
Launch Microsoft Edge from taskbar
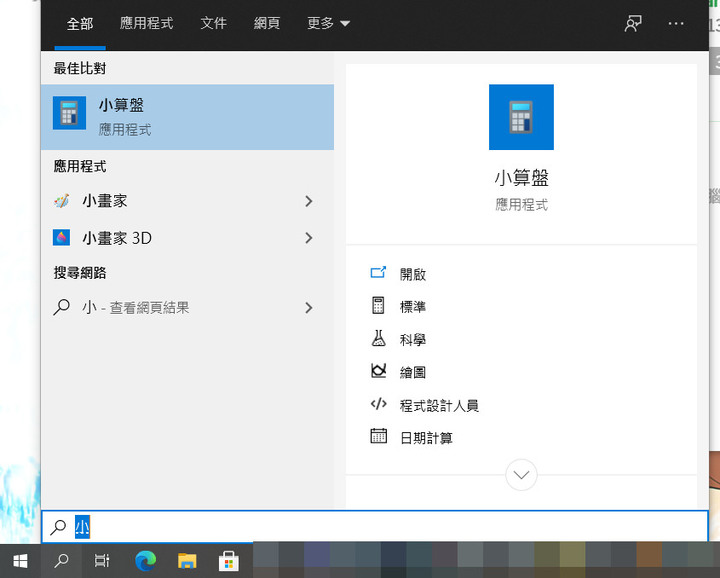[146, 561]
